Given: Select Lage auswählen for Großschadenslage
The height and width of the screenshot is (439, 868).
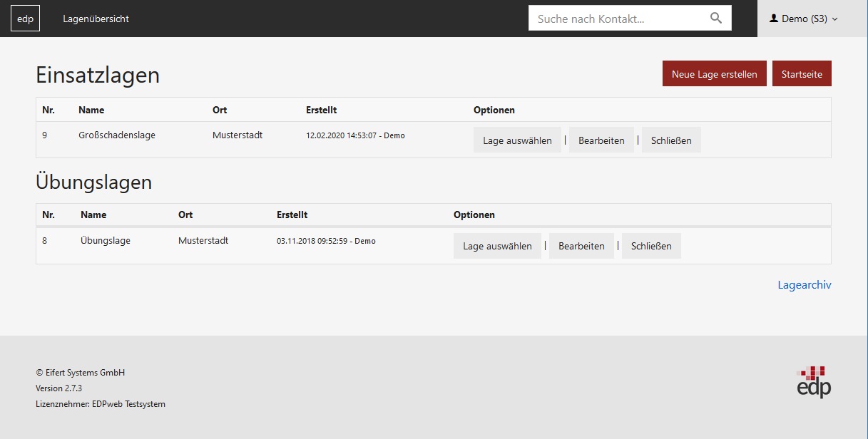Looking at the screenshot, I should 517,140.
